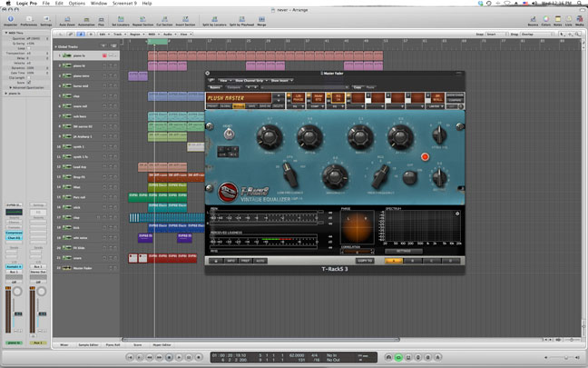Toggle Bypass in the plugin header

click(215, 87)
